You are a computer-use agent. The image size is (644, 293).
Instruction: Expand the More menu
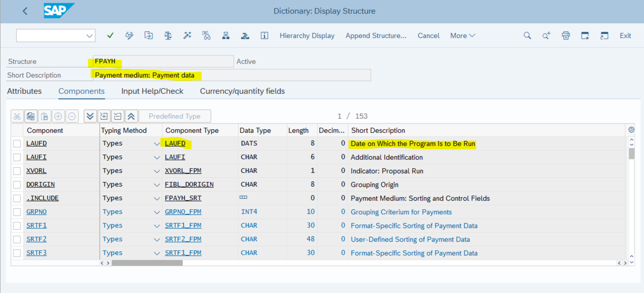tap(463, 36)
